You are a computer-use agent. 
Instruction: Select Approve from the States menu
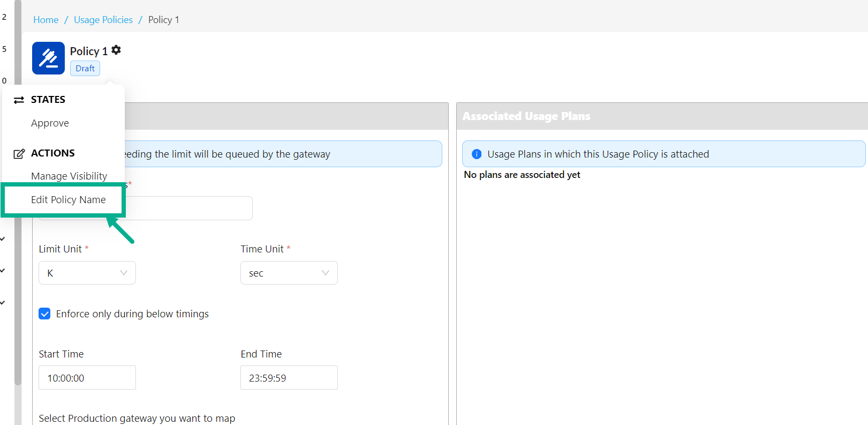[x=50, y=123]
